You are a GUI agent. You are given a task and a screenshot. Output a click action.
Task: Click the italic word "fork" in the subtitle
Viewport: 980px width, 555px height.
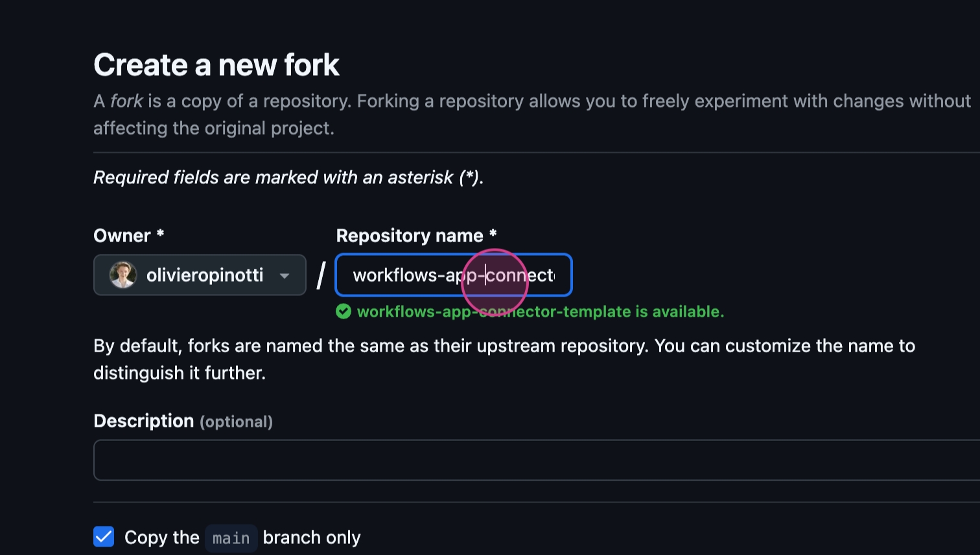point(126,101)
